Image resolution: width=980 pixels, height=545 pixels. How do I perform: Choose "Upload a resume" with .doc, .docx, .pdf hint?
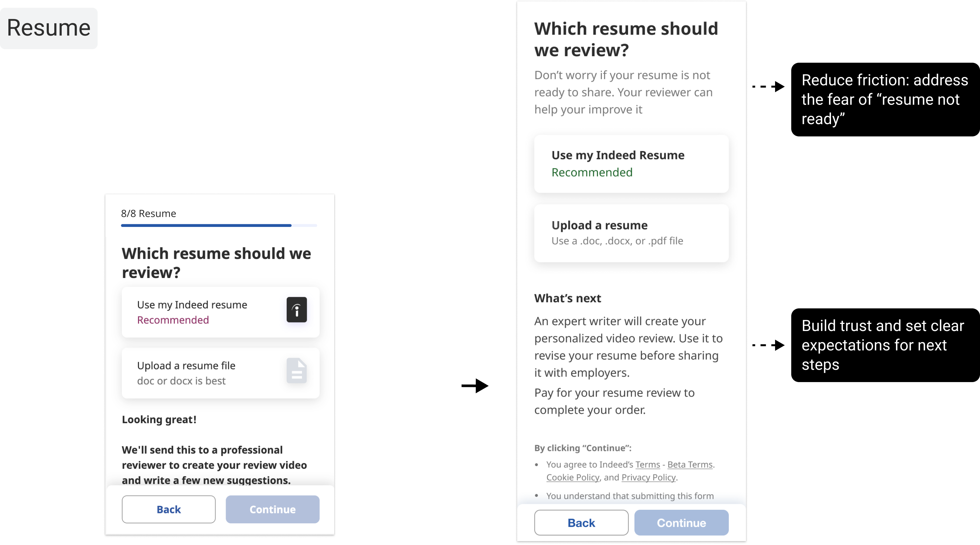[x=631, y=233]
